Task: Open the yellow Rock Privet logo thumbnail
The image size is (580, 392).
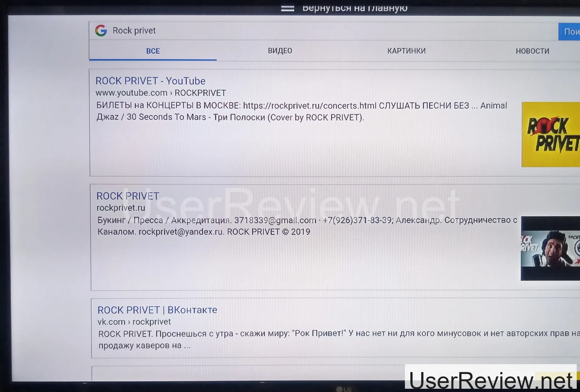Action: coord(550,134)
